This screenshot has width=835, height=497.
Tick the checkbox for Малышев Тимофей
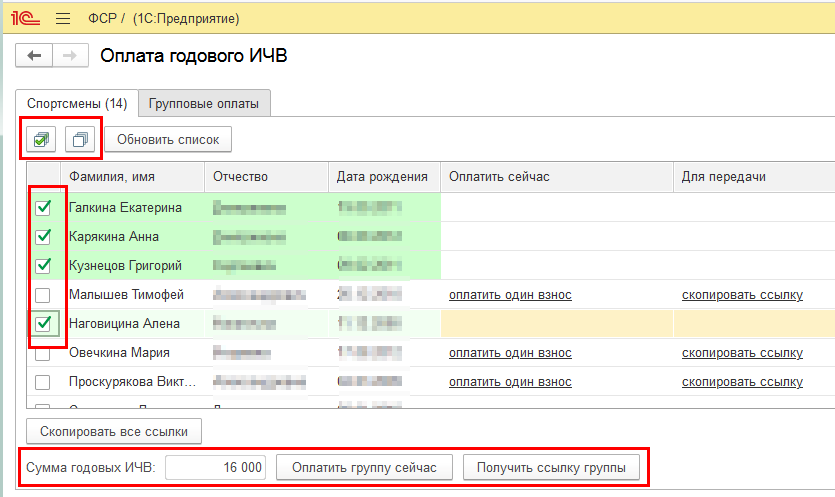(x=42, y=295)
